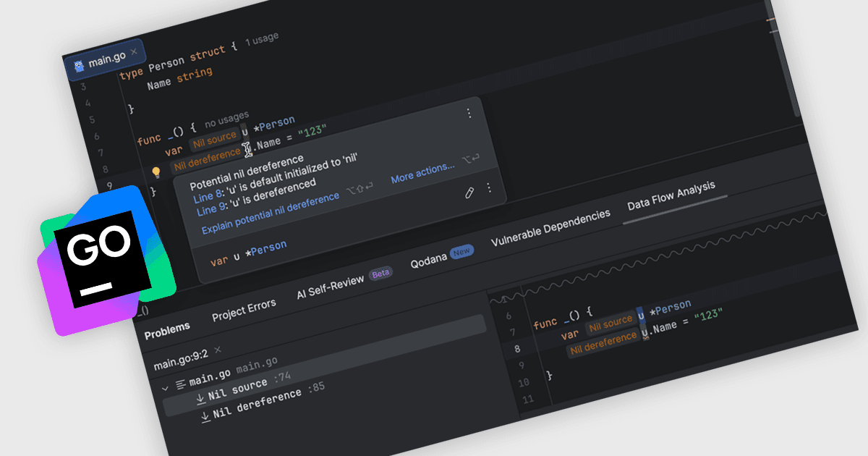Click 'Nil dereference' inlay hint in top editor
This screenshot has height=456, width=868.
pyautogui.click(x=207, y=160)
